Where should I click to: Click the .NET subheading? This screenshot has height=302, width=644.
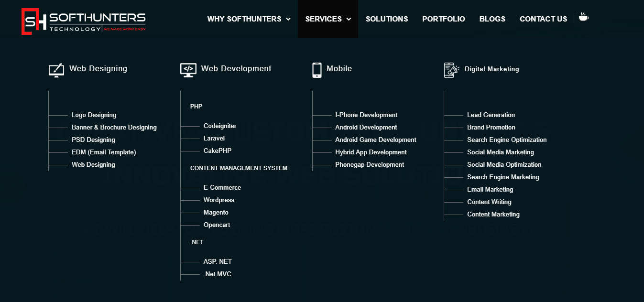[x=197, y=242]
